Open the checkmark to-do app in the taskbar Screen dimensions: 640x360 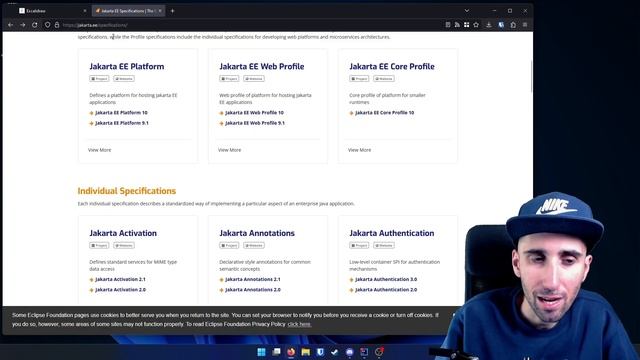(335, 352)
